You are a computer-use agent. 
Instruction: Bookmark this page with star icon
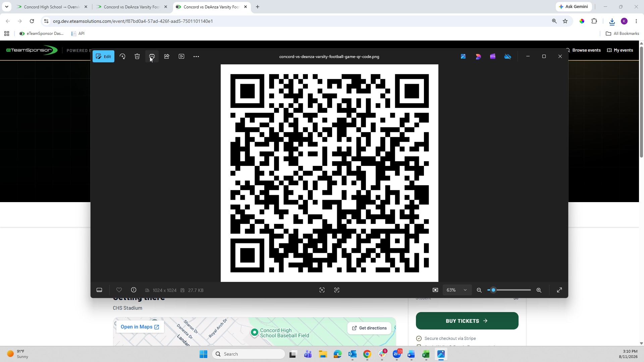pyautogui.click(x=565, y=21)
